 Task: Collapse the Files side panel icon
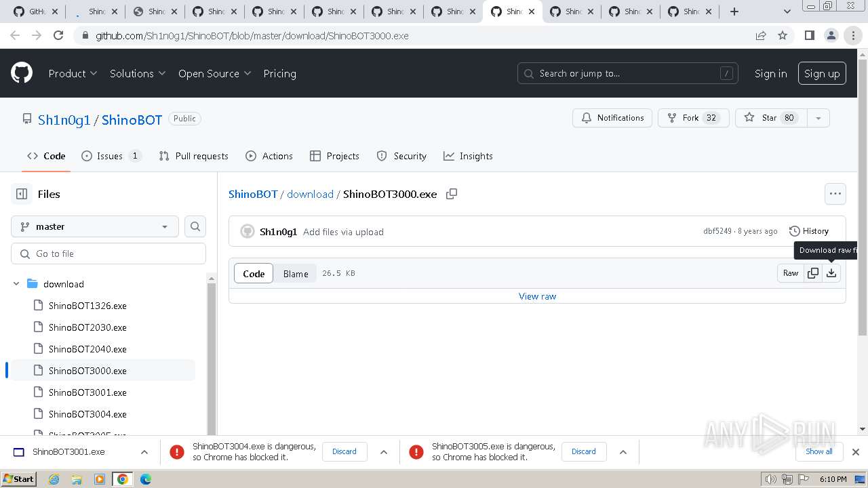point(22,194)
